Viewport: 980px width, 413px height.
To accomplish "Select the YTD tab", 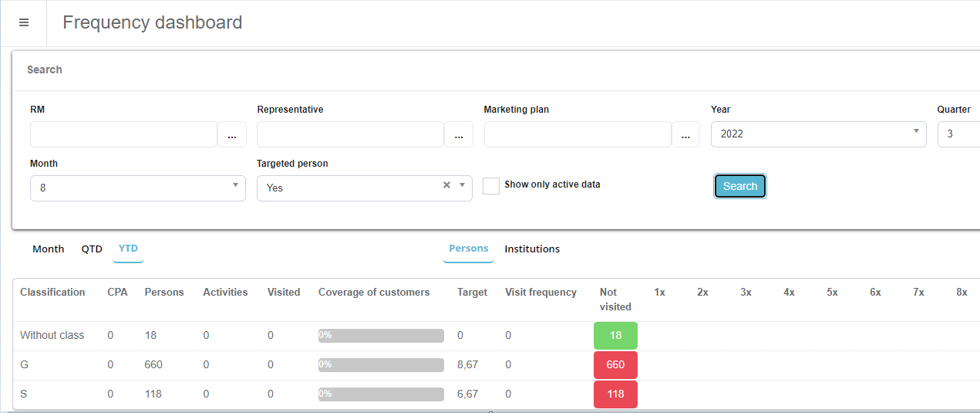I will [x=128, y=249].
